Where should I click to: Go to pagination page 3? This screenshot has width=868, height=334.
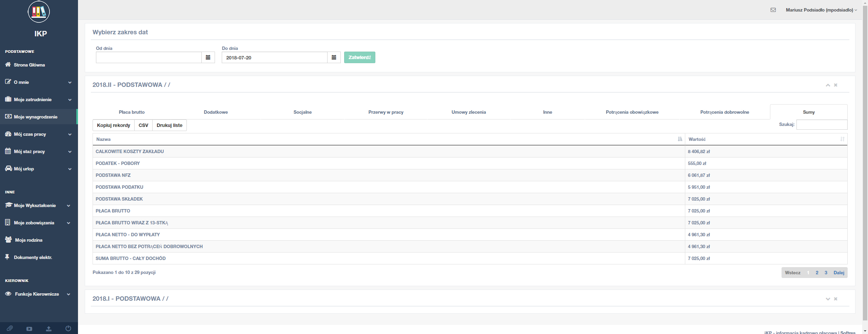[x=826, y=273]
